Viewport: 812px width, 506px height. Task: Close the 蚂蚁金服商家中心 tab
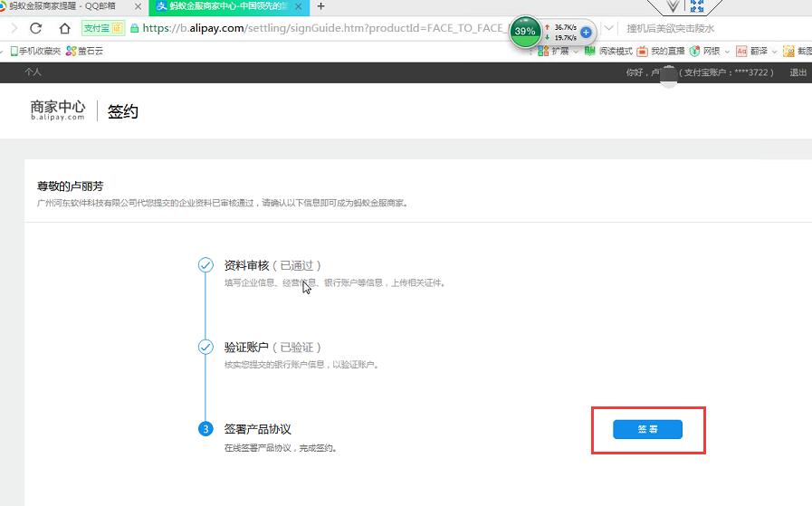tap(299, 6)
